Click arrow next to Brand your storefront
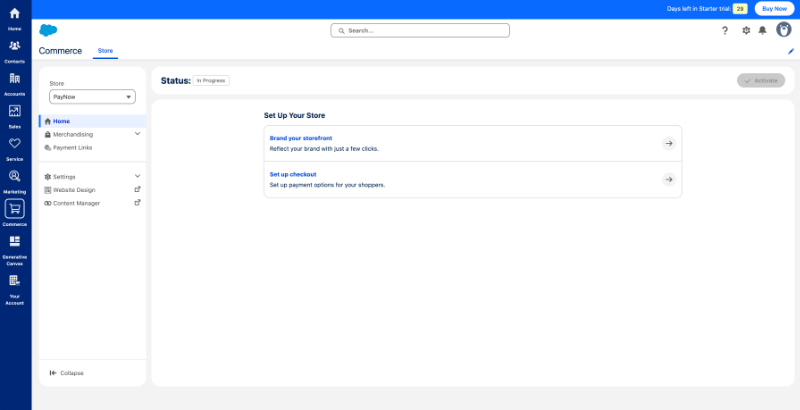This screenshot has width=800, height=410. click(669, 143)
